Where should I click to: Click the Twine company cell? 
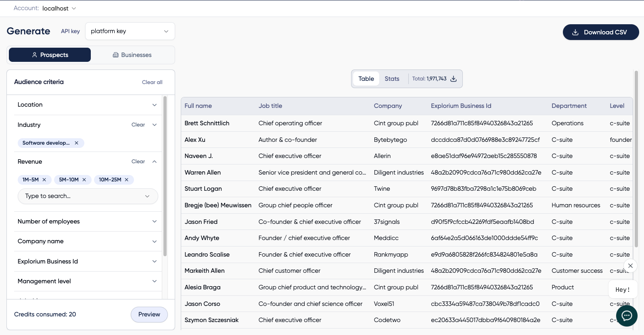click(x=382, y=189)
